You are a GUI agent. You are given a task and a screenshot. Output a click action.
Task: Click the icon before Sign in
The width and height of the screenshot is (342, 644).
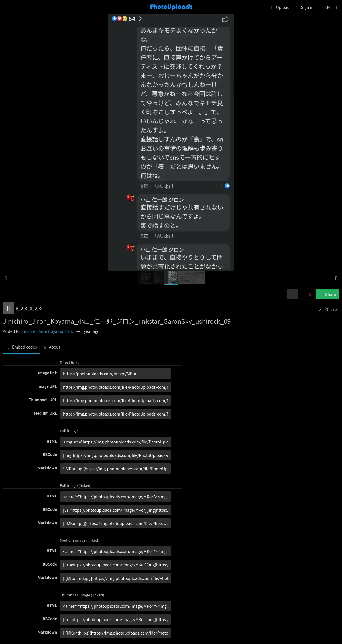[x=296, y=8]
